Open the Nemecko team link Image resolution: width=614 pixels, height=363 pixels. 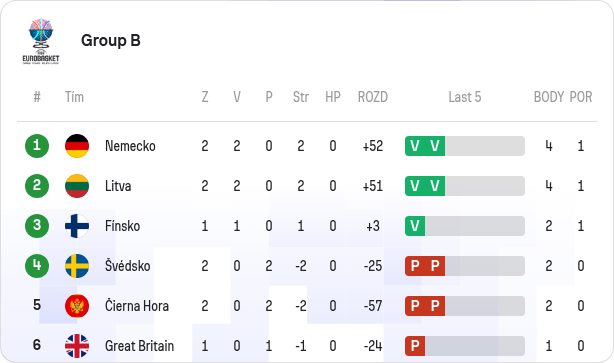(x=130, y=146)
